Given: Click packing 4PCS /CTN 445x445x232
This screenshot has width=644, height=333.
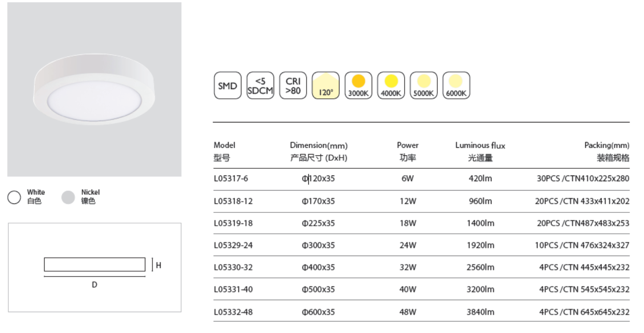Looking at the screenshot, I should [584, 268].
